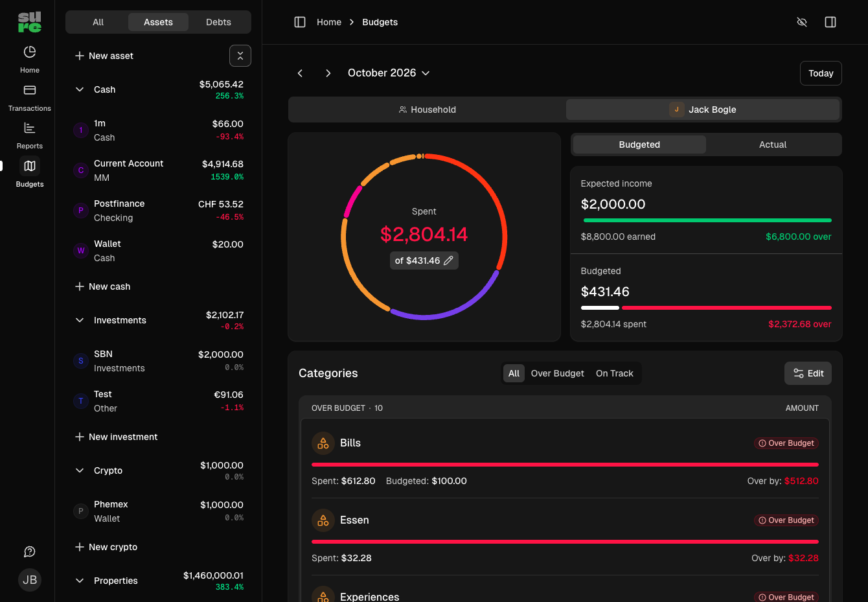Click the Bills spending progress bar
Screen dimensions: 868x602
pyautogui.click(x=565, y=465)
